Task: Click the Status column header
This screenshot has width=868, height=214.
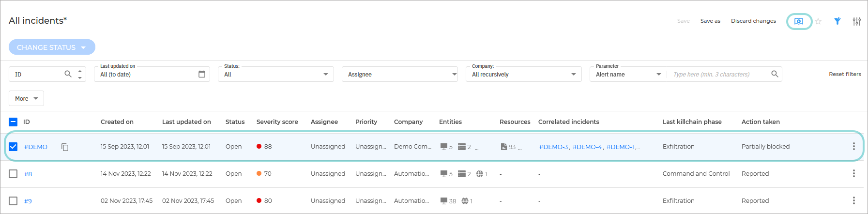Action: tap(235, 122)
